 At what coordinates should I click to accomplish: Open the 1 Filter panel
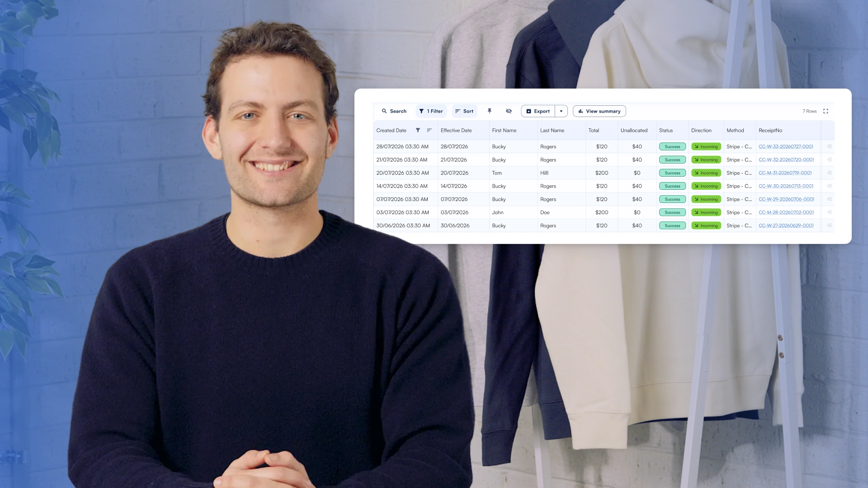click(x=431, y=111)
